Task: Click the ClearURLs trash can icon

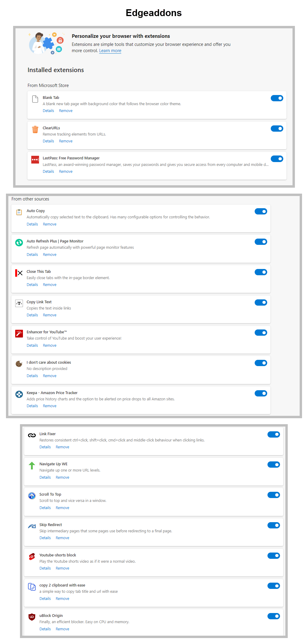Action: point(35,129)
